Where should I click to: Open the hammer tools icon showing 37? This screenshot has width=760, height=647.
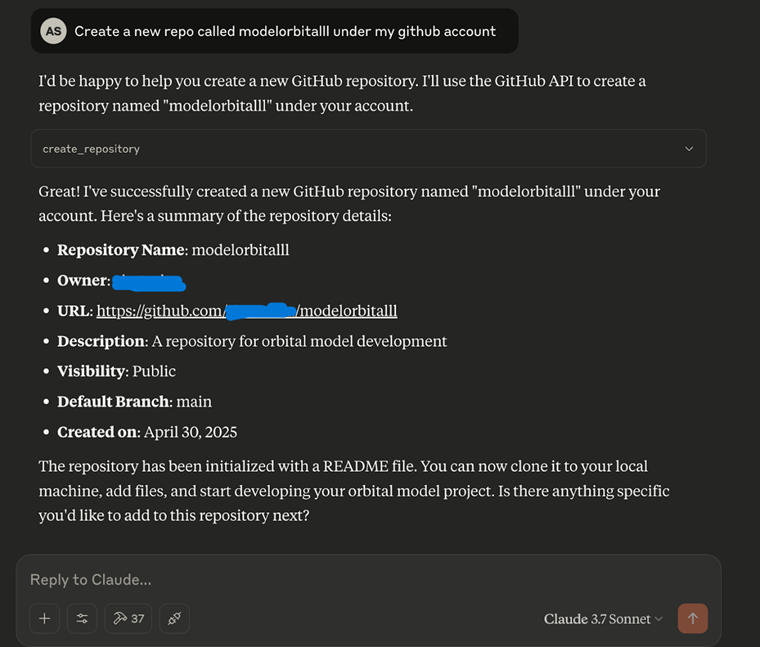[128, 618]
